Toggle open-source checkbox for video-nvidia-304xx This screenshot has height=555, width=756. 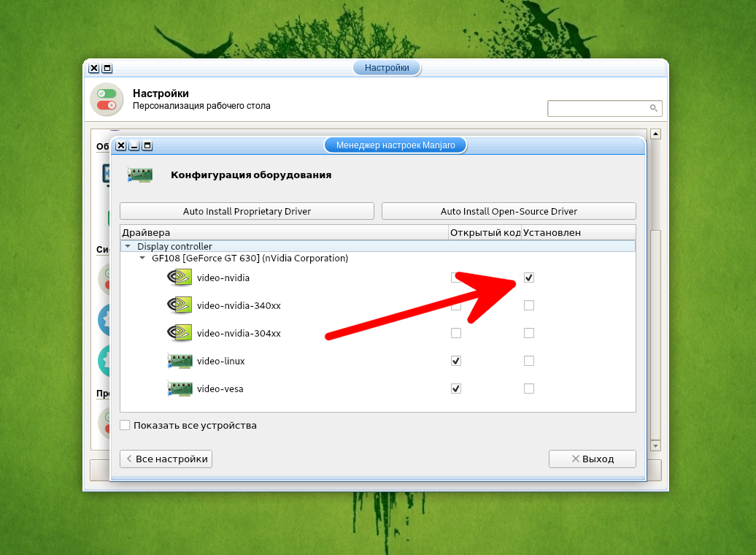[x=455, y=333]
